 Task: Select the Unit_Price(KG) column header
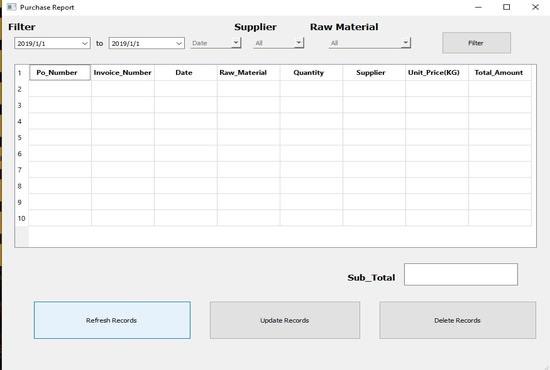tap(437, 72)
